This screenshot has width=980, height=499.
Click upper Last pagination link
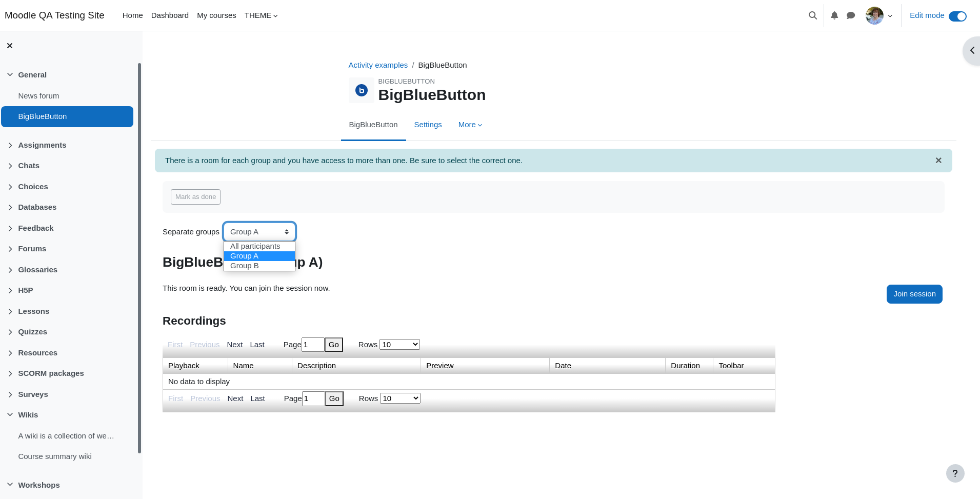[x=257, y=345]
